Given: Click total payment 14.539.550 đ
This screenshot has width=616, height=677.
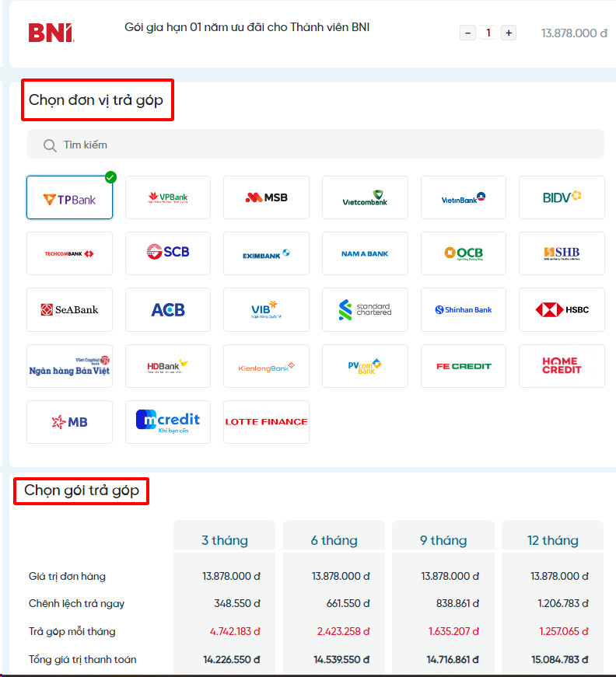Looking at the screenshot, I should pyautogui.click(x=341, y=659).
